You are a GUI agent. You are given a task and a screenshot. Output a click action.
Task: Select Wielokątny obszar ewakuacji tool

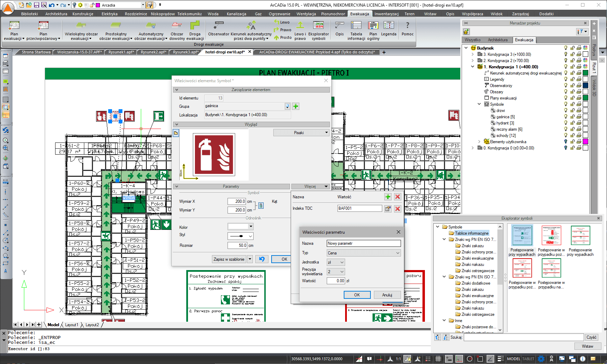tap(81, 31)
